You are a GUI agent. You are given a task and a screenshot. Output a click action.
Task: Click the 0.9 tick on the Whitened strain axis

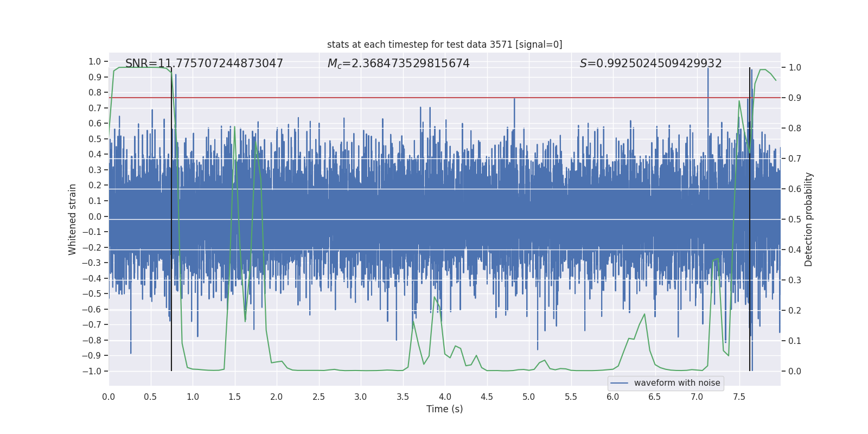(x=95, y=77)
